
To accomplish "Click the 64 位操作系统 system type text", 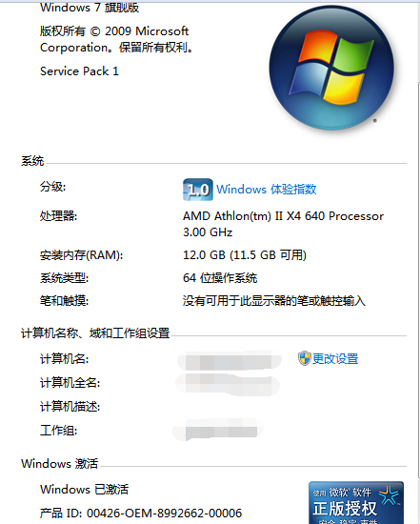I will pyautogui.click(x=220, y=278).
